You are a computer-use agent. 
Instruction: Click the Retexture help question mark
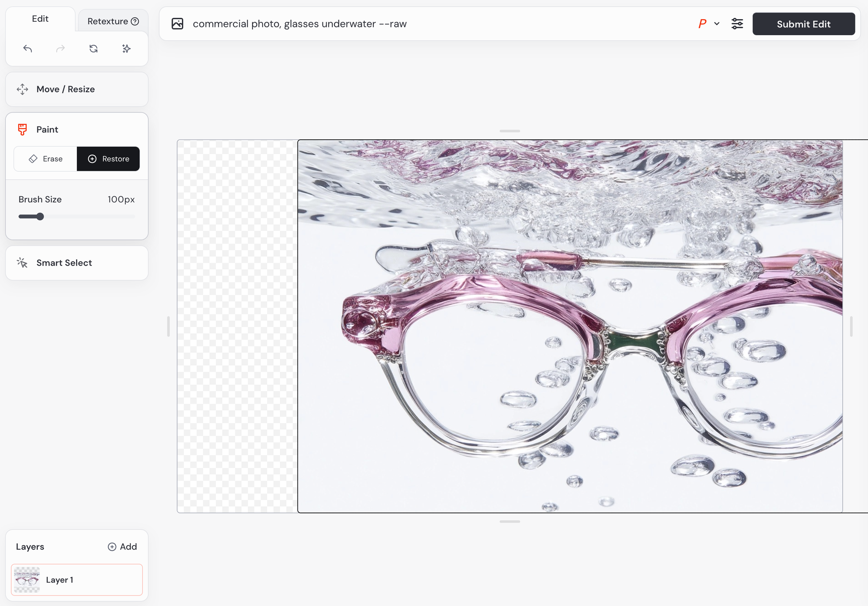click(x=135, y=21)
